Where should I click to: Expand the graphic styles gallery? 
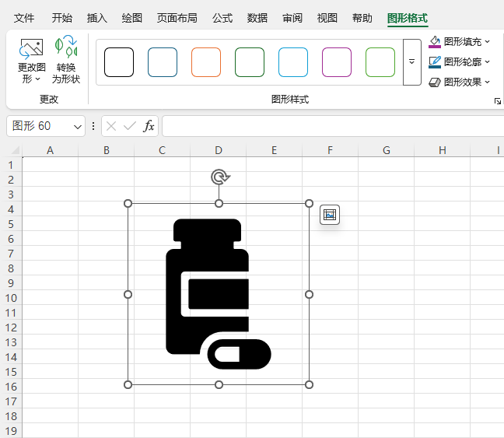click(x=411, y=62)
